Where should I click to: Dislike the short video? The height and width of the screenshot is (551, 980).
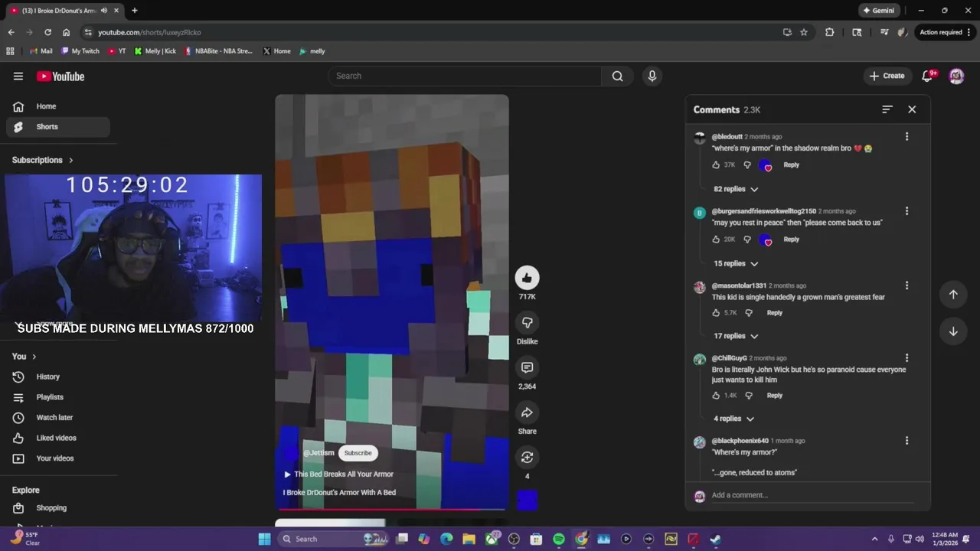pos(527,322)
